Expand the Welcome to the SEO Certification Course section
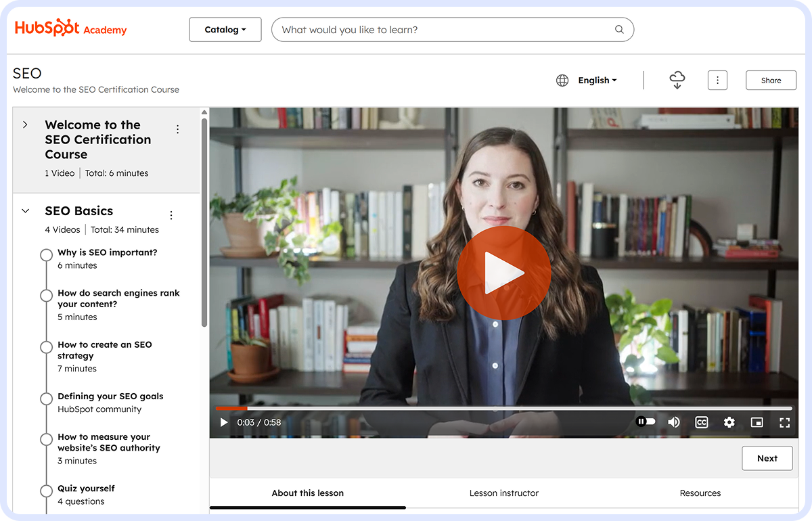This screenshot has height=521, width=812. click(x=26, y=125)
